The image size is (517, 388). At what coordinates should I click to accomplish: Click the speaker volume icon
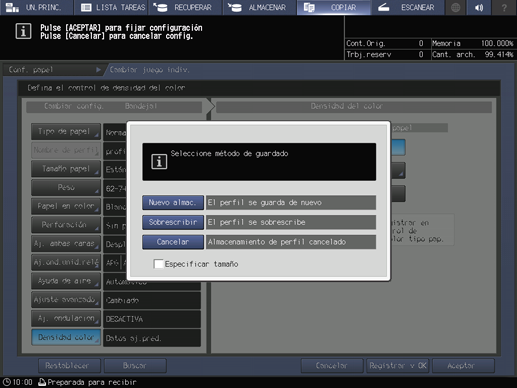(x=479, y=7)
